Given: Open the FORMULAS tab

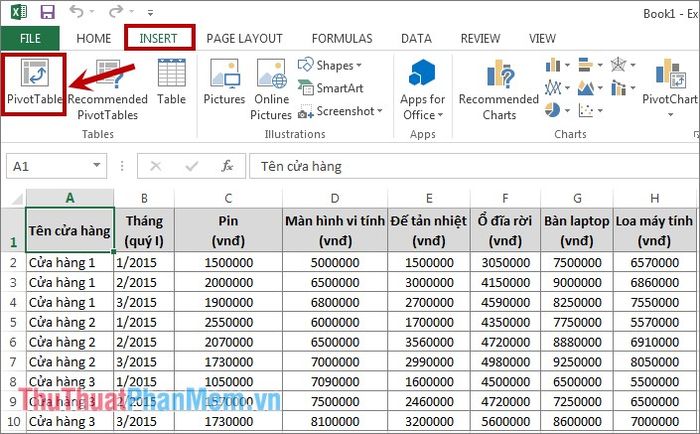Looking at the screenshot, I should coord(341,38).
